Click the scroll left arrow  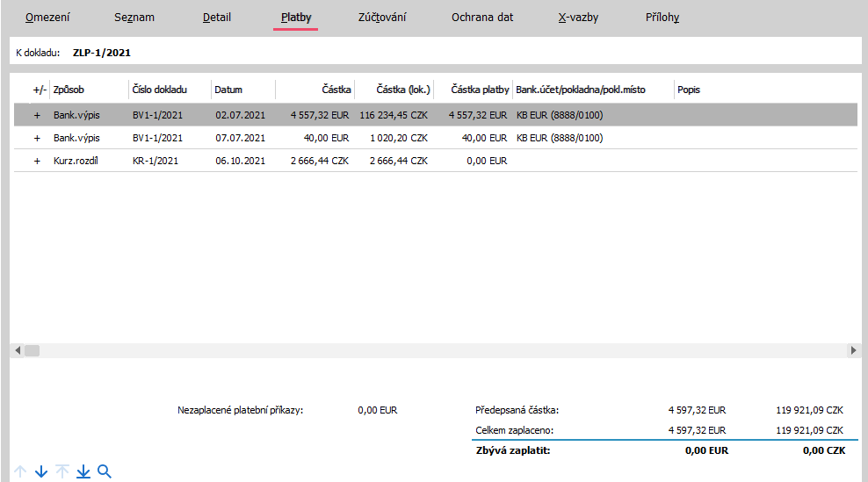click(18, 350)
